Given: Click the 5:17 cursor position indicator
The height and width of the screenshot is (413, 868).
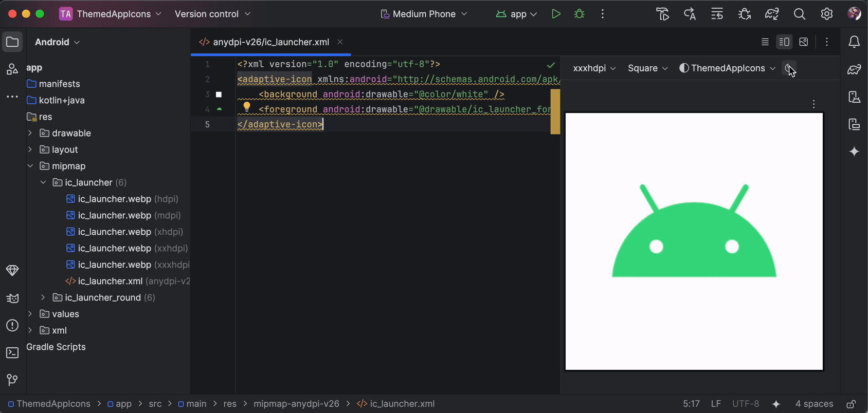Looking at the screenshot, I should (x=691, y=404).
